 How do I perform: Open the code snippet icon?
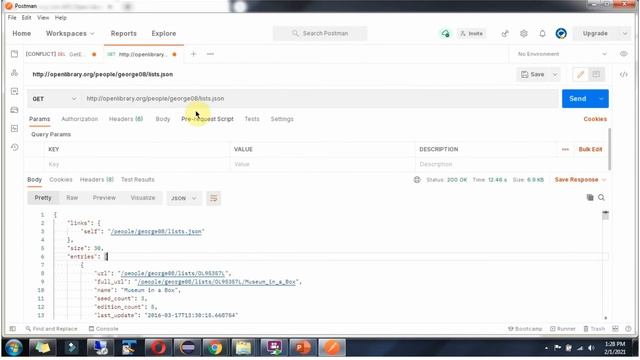click(x=624, y=74)
